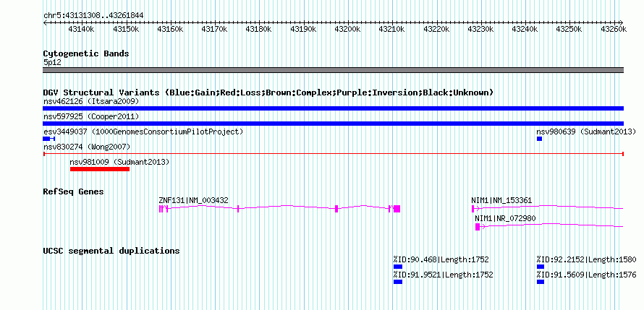This screenshot has height=310, width=644.
Task: Click the nsv981009 (Sudmant2013) text label
Action: point(119,162)
